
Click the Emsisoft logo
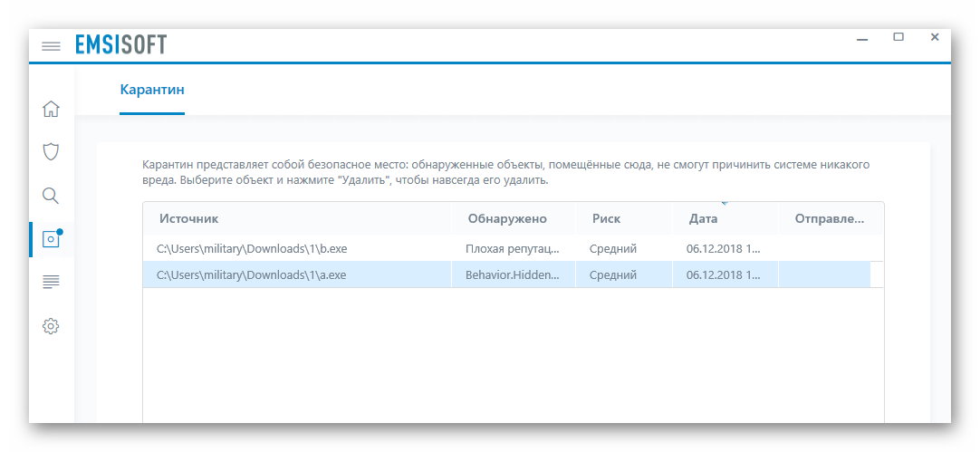tap(121, 45)
